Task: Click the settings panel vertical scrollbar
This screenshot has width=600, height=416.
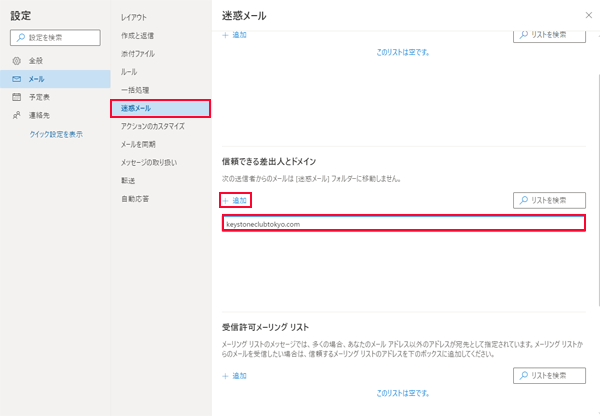Action: pyautogui.click(x=598, y=189)
